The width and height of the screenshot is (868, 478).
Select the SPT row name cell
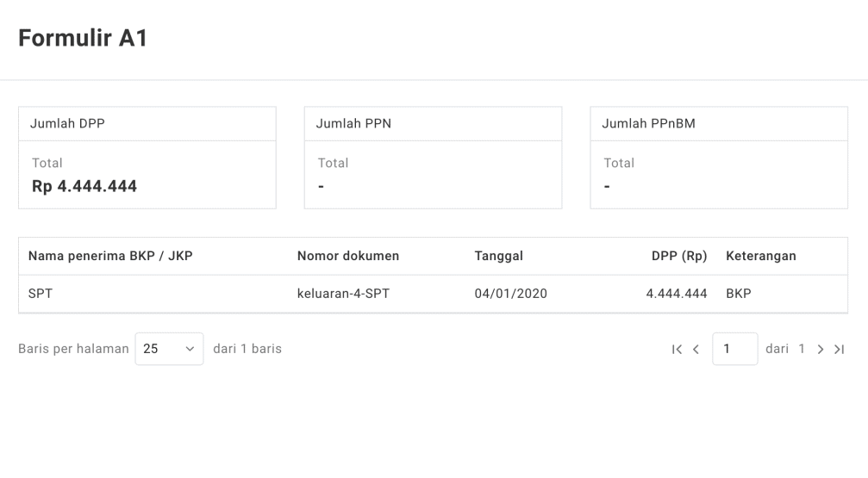pyautogui.click(x=41, y=294)
